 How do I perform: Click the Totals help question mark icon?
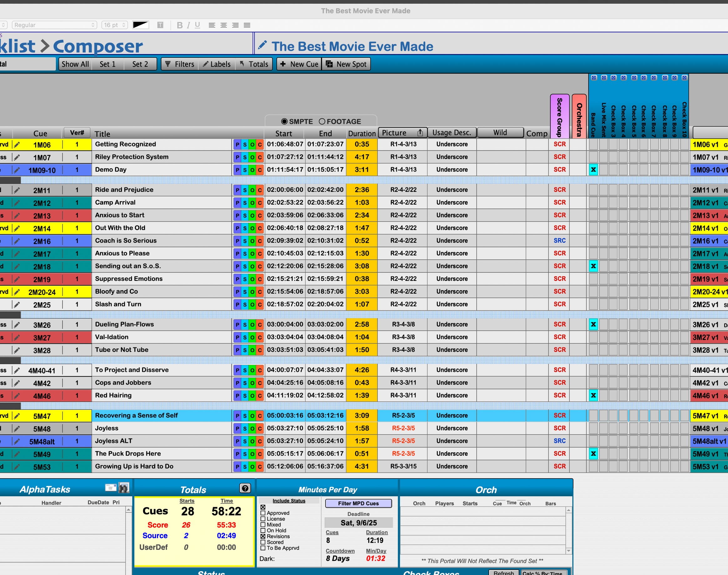pos(245,488)
